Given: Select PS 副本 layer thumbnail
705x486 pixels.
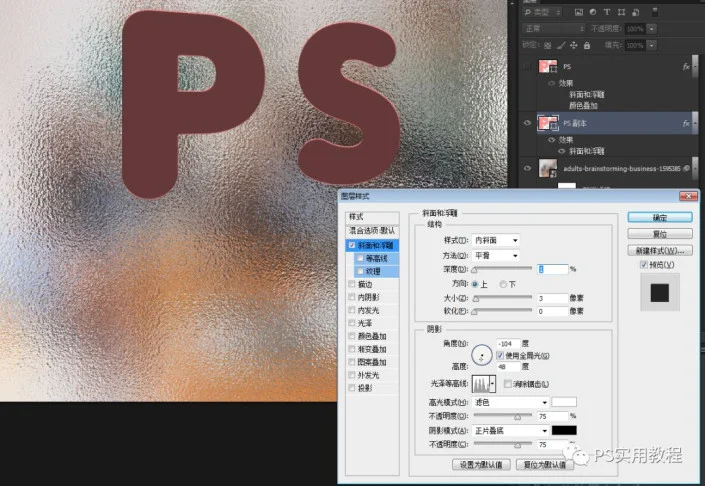Looking at the screenshot, I should (x=548, y=123).
